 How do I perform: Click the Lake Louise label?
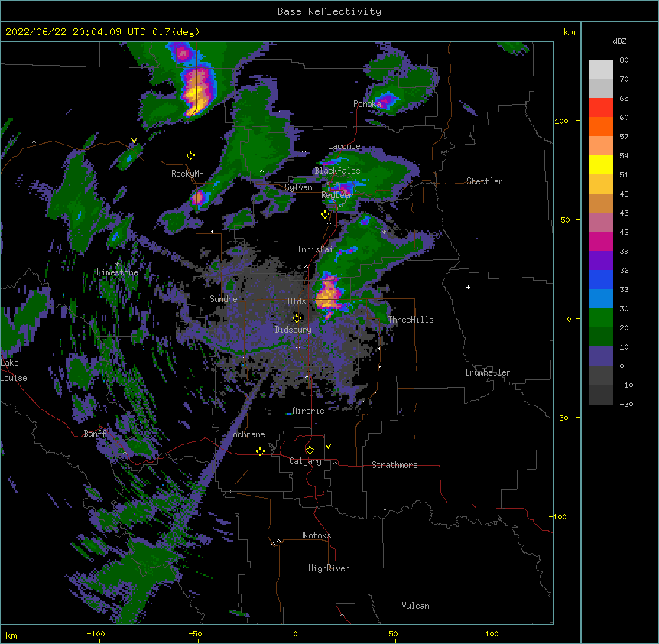pyautogui.click(x=14, y=370)
